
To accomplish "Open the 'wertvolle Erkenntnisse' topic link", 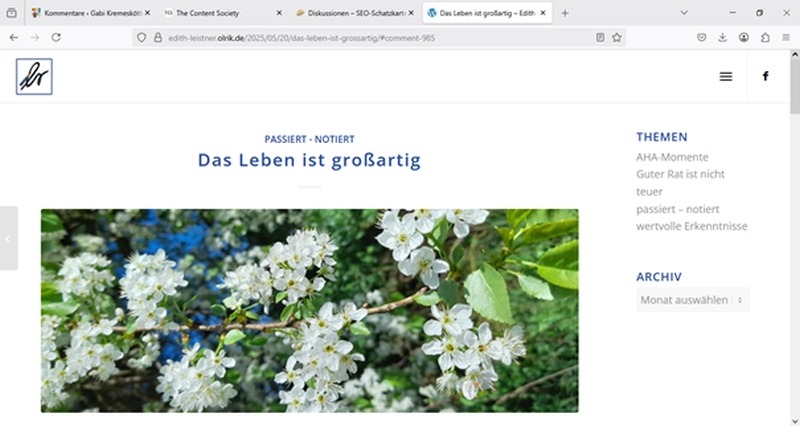I will point(691,226).
